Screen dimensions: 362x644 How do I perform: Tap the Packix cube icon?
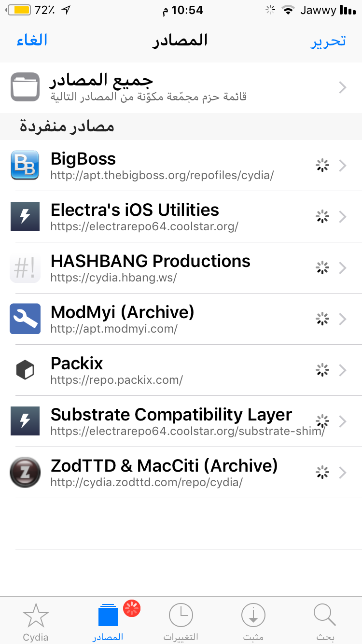pyautogui.click(x=25, y=370)
